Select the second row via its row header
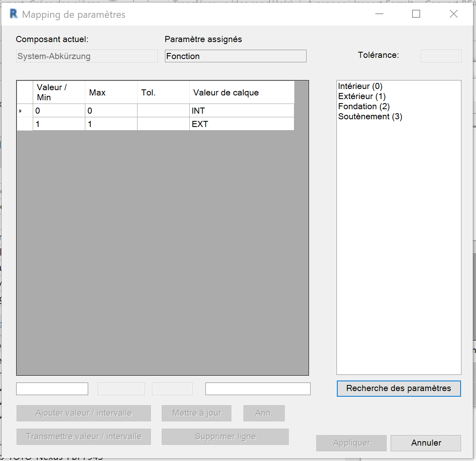 click(x=25, y=124)
